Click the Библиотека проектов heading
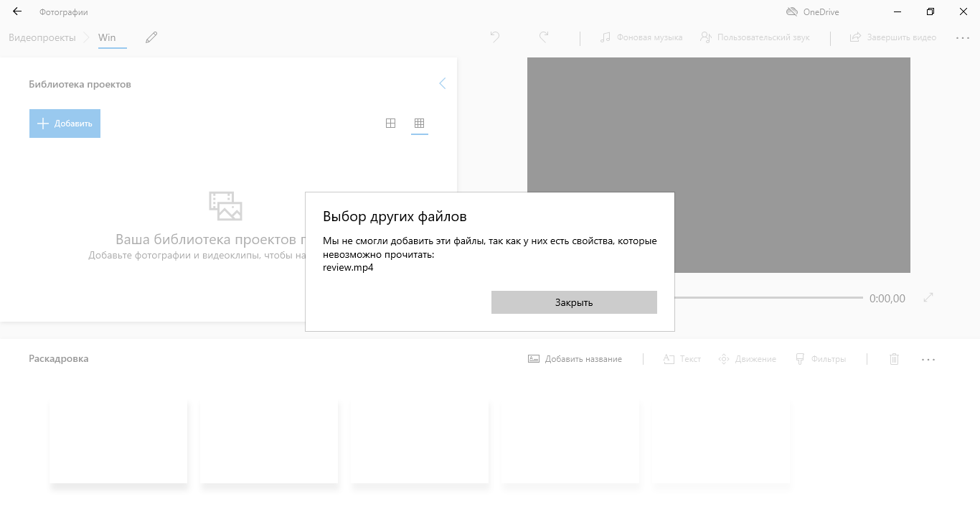 [x=80, y=84]
